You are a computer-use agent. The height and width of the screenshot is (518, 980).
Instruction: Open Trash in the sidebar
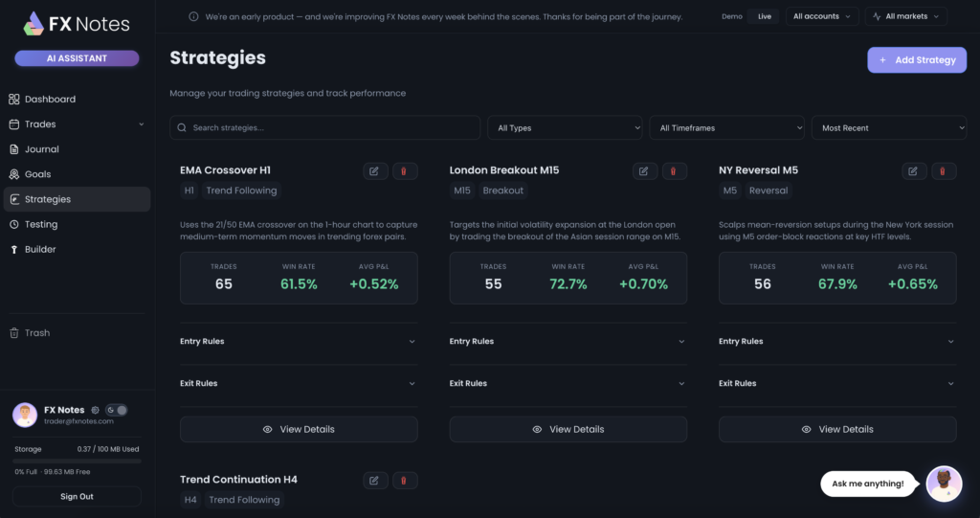(37, 333)
